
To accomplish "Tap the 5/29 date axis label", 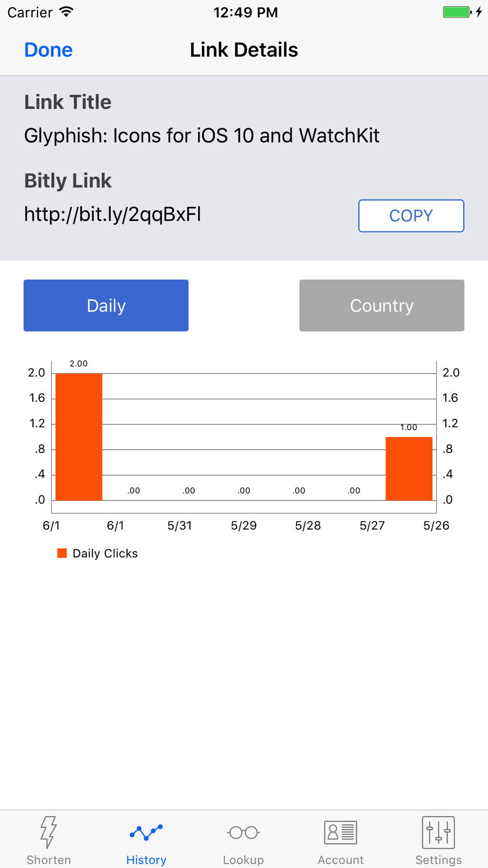I will pos(244,526).
